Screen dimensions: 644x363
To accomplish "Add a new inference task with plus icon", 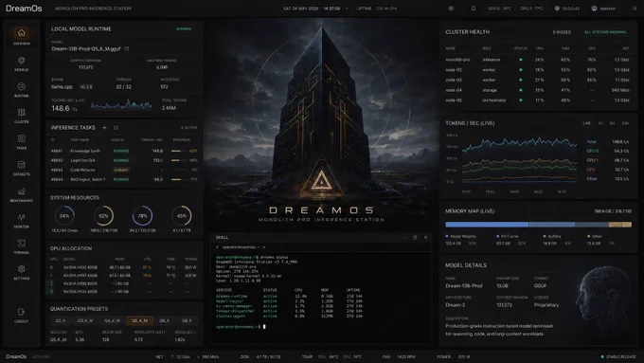I will (104, 127).
